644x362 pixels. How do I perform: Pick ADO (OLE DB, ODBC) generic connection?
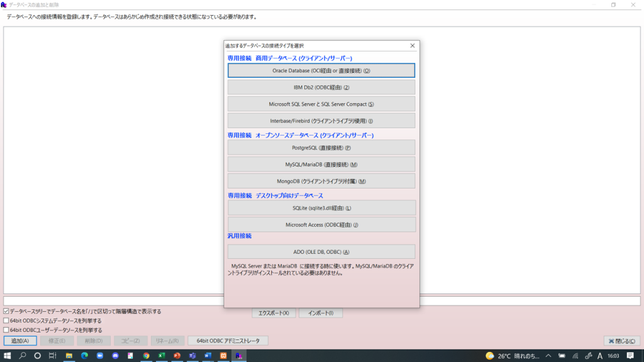click(321, 251)
